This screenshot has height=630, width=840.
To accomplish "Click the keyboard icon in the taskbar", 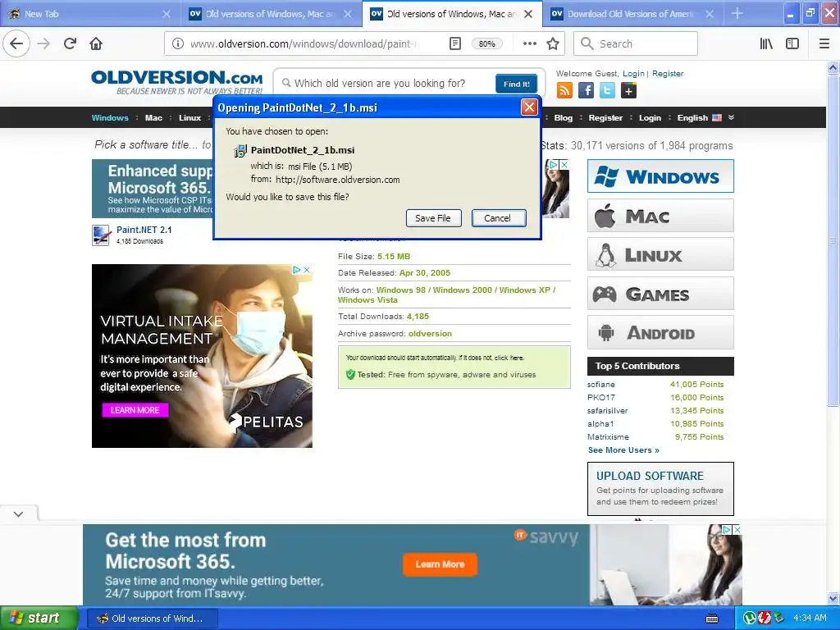I will [x=712, y=619].
